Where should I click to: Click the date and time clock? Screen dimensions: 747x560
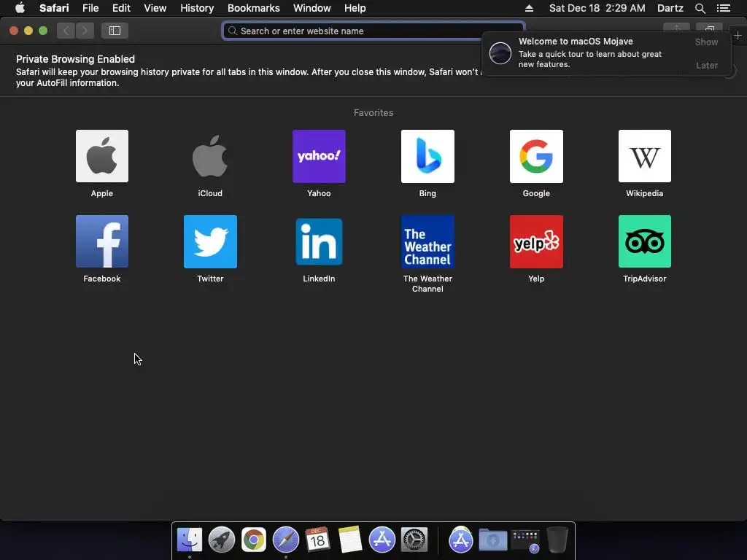(x=597, y=8)
